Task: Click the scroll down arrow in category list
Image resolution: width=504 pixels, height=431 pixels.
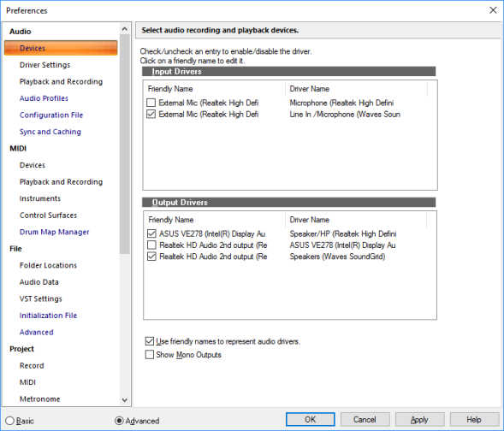Action: pos(125,400)
